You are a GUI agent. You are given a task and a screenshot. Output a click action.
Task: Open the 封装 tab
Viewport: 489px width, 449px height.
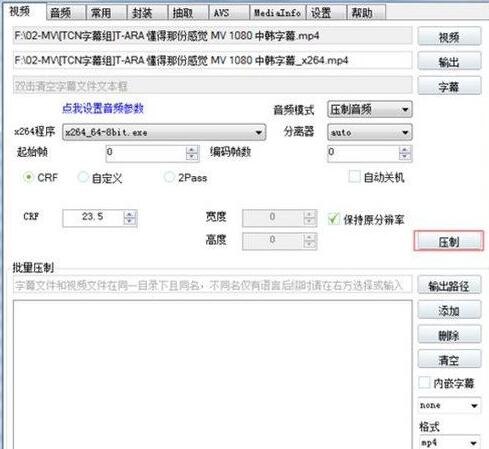pyautogui.click(x=147, y=13)
